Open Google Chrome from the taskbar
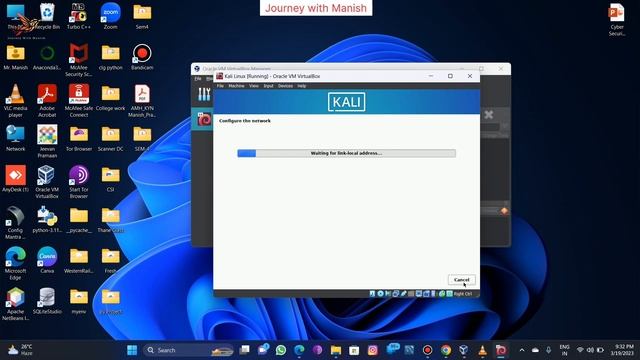Image resolution: width=640 pixels, height=360 pixels. tap(446, 350)
